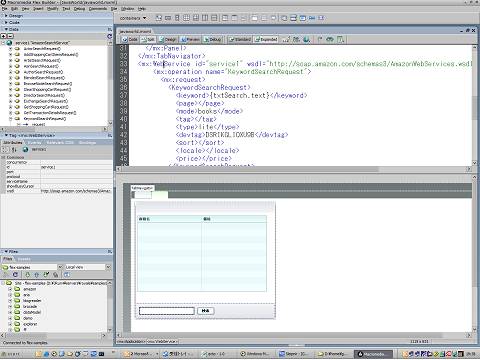Open the Help menu

[142, 8]
